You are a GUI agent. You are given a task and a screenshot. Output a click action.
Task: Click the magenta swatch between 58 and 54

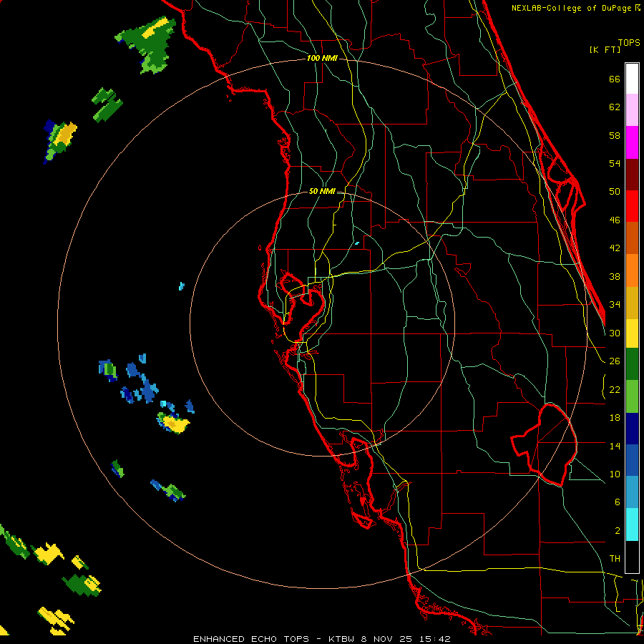pos(632,142)
